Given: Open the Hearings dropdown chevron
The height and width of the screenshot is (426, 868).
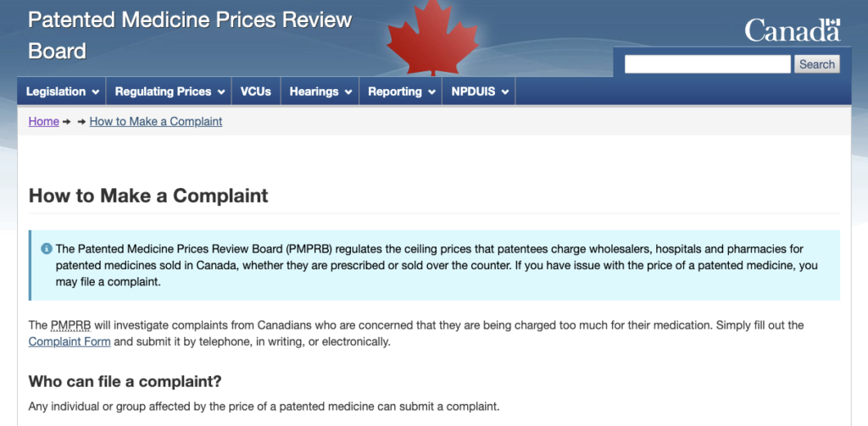Looking at the screenshot, I should coord(348,92).
